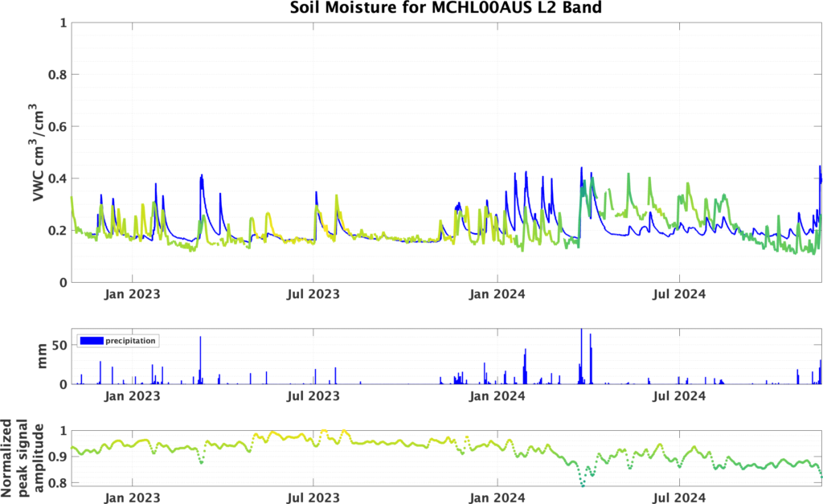Click the tall precipitation bar in March 2023
Screen dimensions: 823x504
click(200, 359)
